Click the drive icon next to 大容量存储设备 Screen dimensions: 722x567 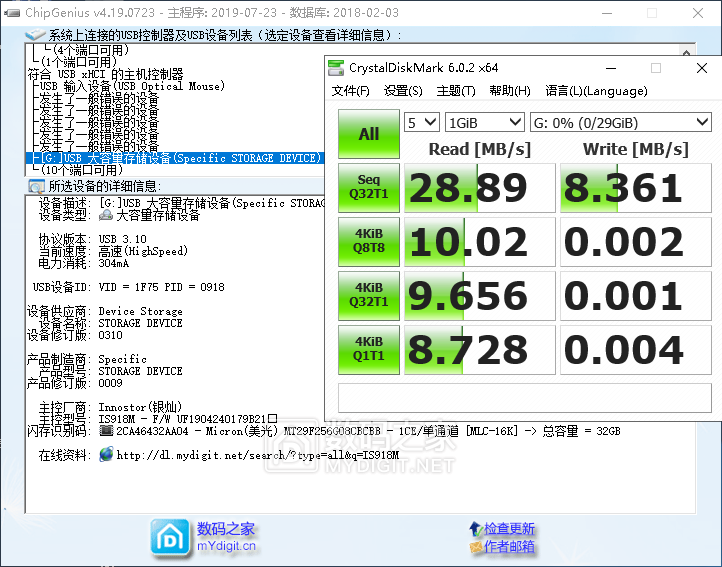106,215
